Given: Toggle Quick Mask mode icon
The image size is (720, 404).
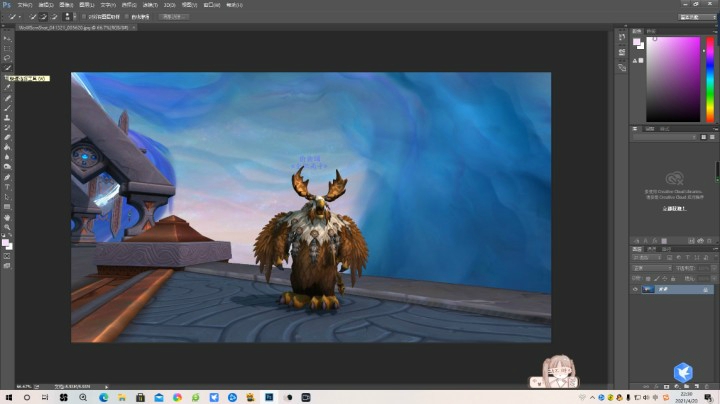Looking at the screenshot, I should [7, 256].
